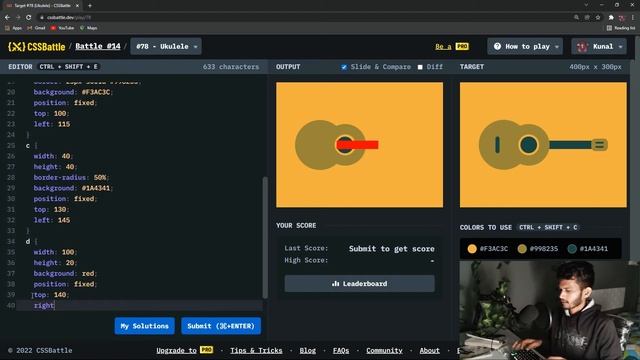Viewport: 640px width, 360px height.
Task: Open Tips & Tricks footer link
Action: click(x=256, y=350)
